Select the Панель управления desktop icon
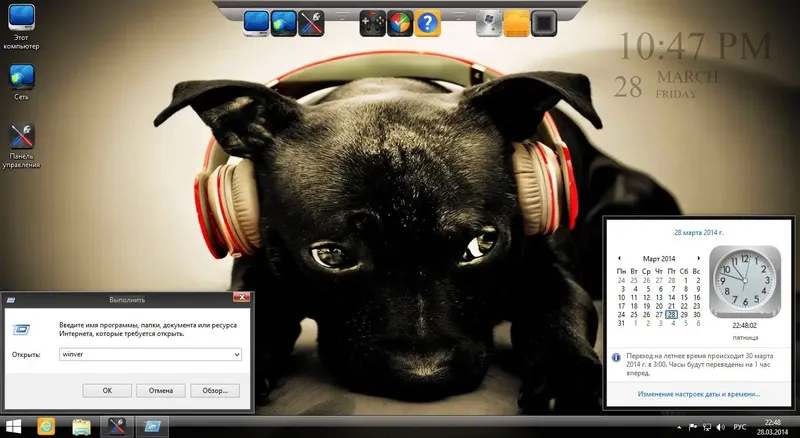The height and width of the screenshot is (438, 800). [x=21, y=146]
